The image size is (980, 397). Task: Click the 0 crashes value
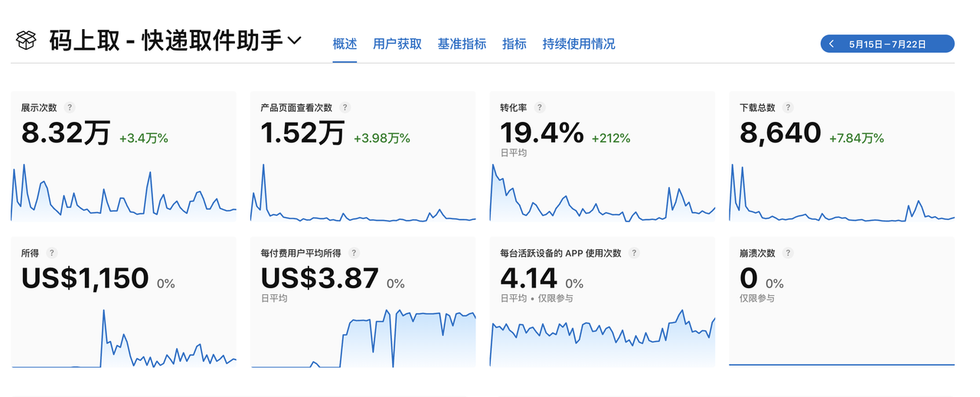click(749, 278)
